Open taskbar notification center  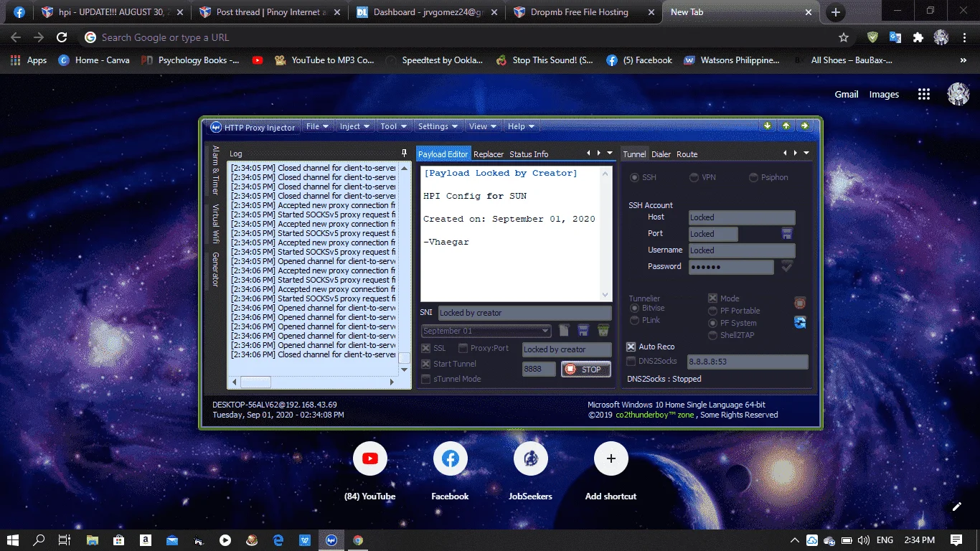pos(956,540)
